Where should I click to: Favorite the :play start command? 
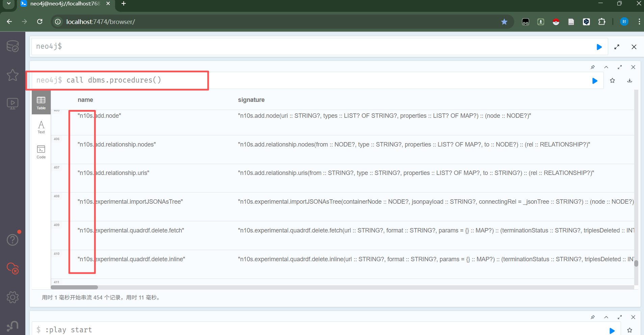point(629,330)
